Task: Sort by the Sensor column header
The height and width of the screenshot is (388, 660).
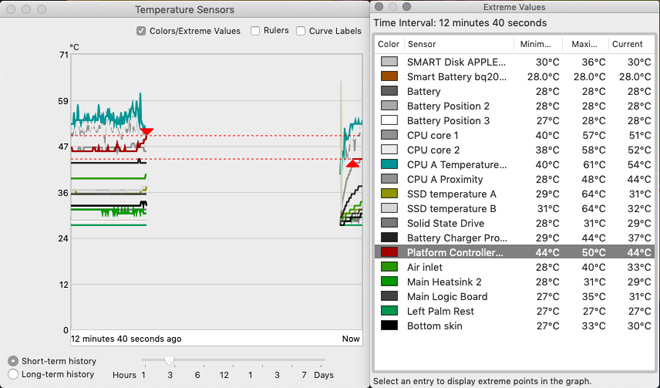Action: coord(422,44)
